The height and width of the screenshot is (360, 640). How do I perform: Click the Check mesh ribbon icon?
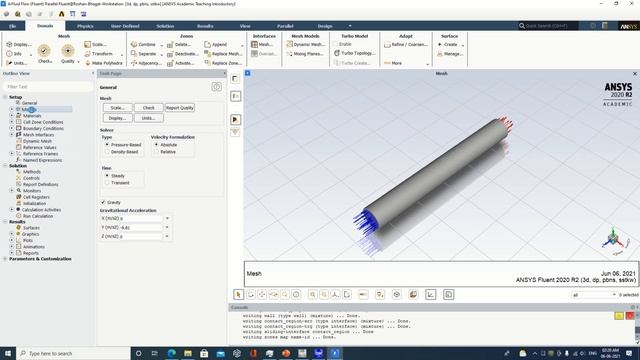(44, 51)
